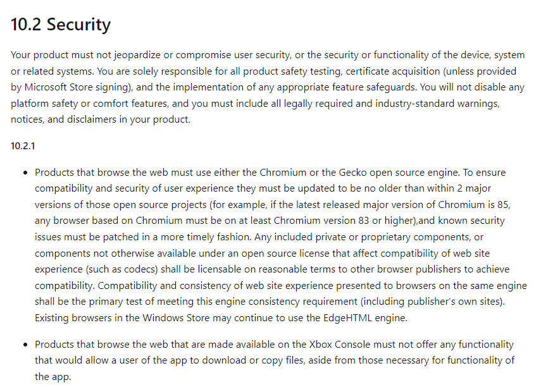This screenshot has width=560, height=392.
Task: Click the "10.2 Security" heading
Action: (x=61, y=25)
